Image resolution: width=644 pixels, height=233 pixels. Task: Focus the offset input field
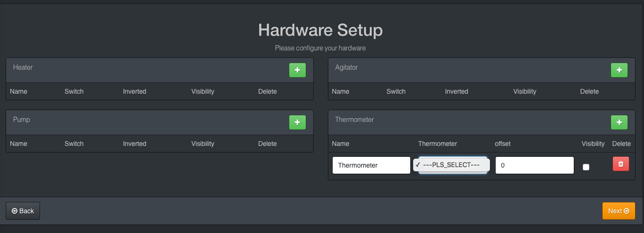534,165
